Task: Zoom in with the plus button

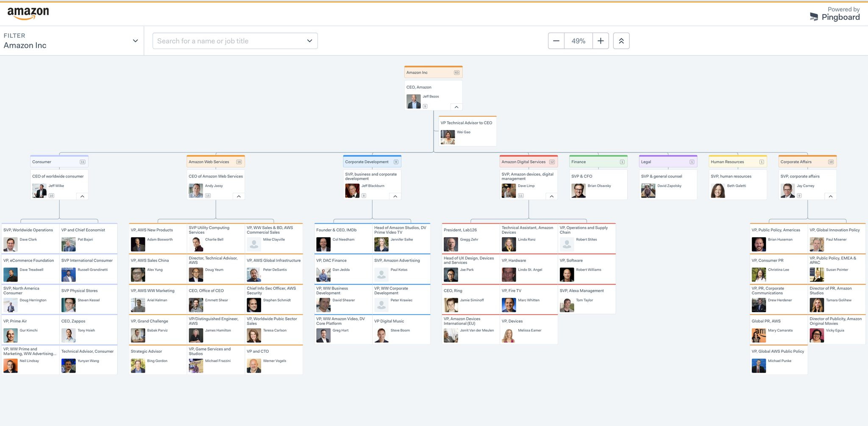Action: click(601, 41)
